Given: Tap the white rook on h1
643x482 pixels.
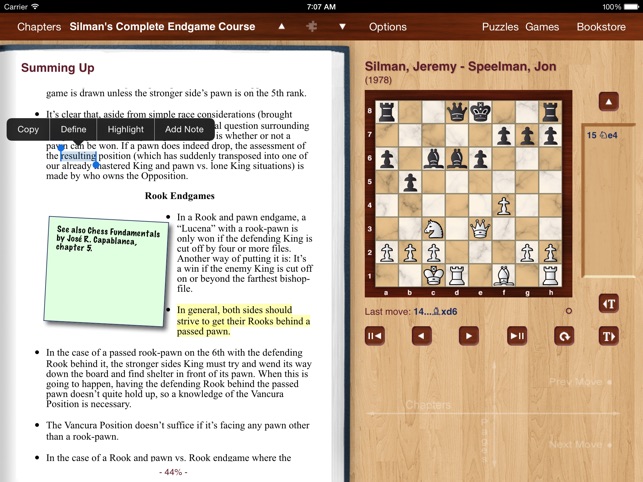Looking at the screenshot, I should pyautogui.click(x=550, y=276).
